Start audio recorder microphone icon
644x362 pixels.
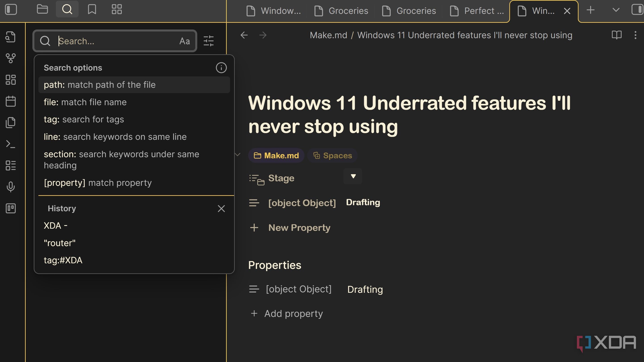click(10, 187)
